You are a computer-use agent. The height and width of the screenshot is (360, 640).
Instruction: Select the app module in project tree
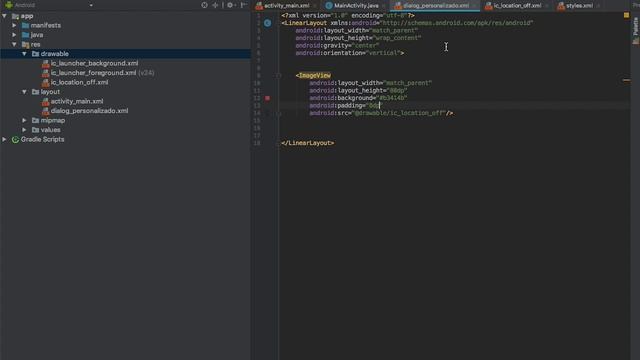click(x=27, y=16)
